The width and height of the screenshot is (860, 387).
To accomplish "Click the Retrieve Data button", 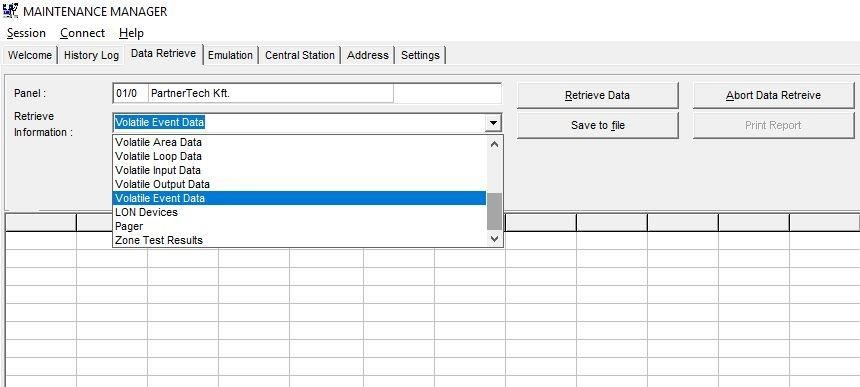I will pyautogui.click(x=597, y=95).
